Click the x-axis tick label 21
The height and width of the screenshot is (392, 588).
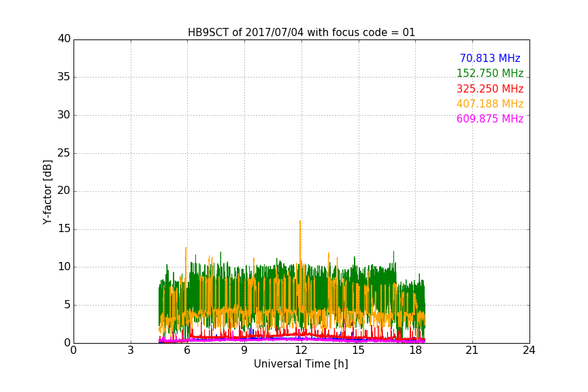(x=472, y=350)
